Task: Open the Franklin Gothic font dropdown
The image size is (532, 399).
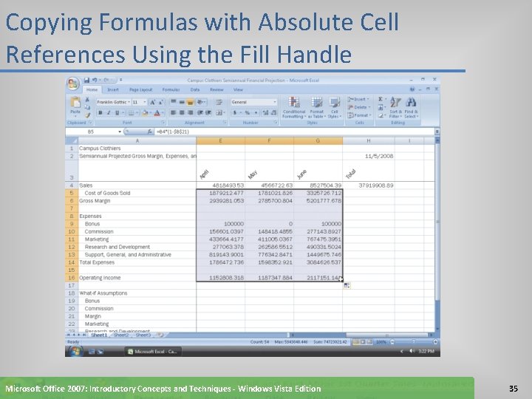Action: point(129,102)
